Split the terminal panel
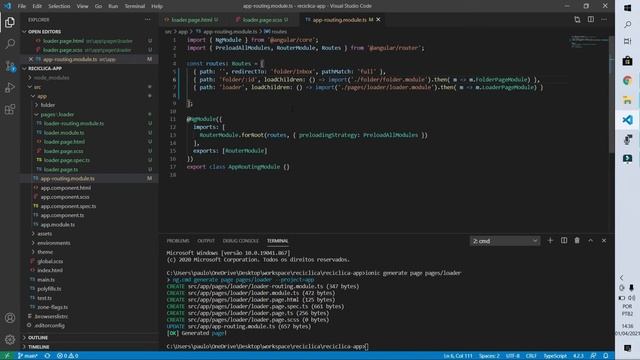Screen dimensions: 640x360 coord(564,241)
